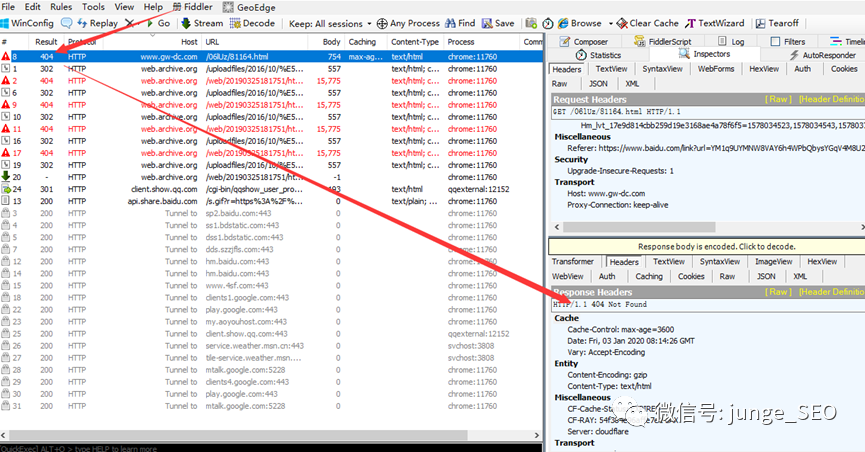Click the WinConfig toolbar button
Image resolution: width=865 pixels, height=452 pixels.
27,23
